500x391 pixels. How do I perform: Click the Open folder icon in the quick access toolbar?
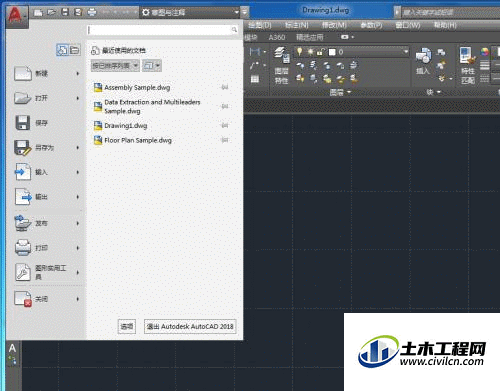click(x=51, y=12)
